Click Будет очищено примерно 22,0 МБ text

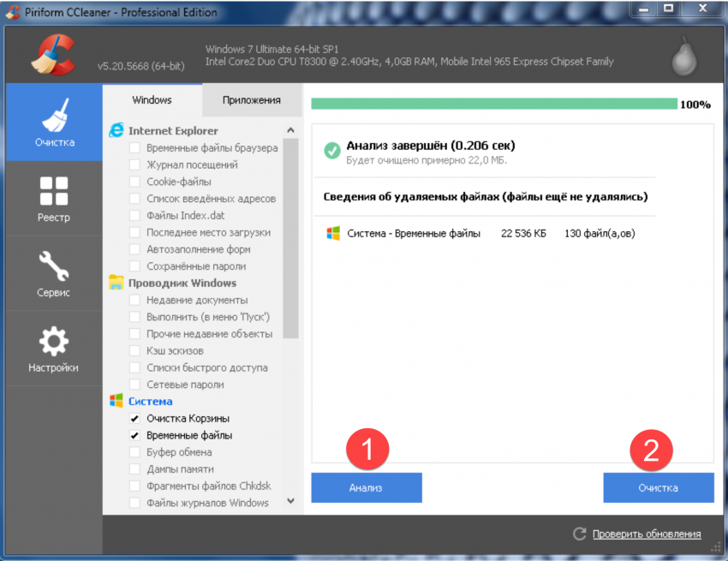[427, 161]
